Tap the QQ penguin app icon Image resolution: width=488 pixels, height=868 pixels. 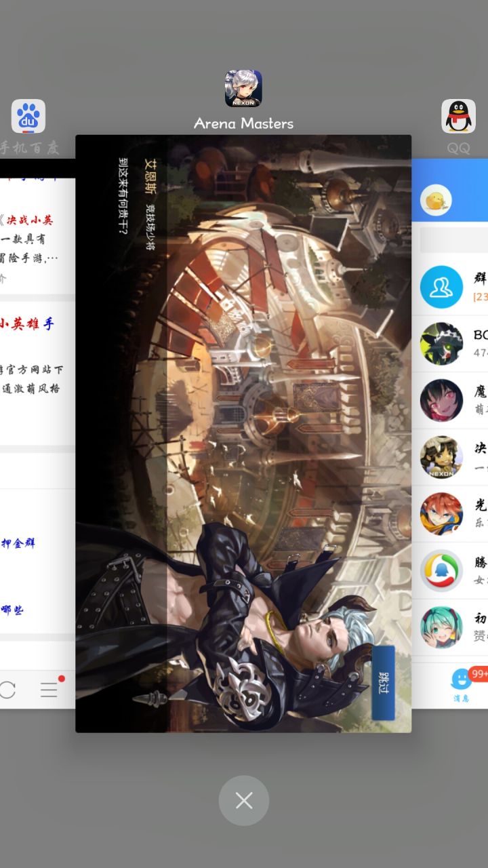[x=459, y=117]
